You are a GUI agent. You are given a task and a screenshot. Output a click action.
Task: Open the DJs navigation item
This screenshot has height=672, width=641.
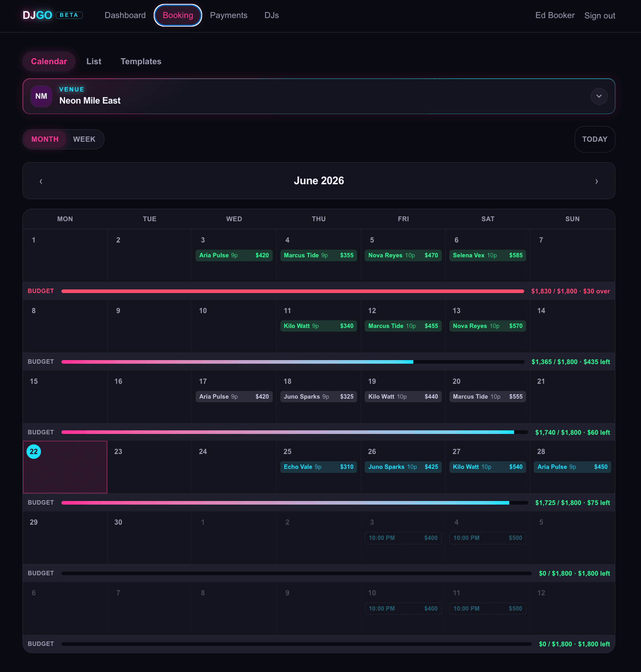coord(272,15)
